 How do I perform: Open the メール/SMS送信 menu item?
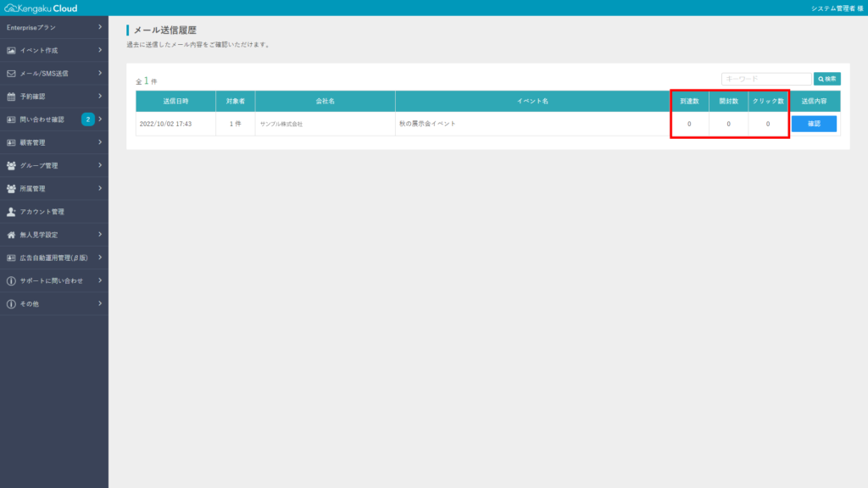click(54, 74)
